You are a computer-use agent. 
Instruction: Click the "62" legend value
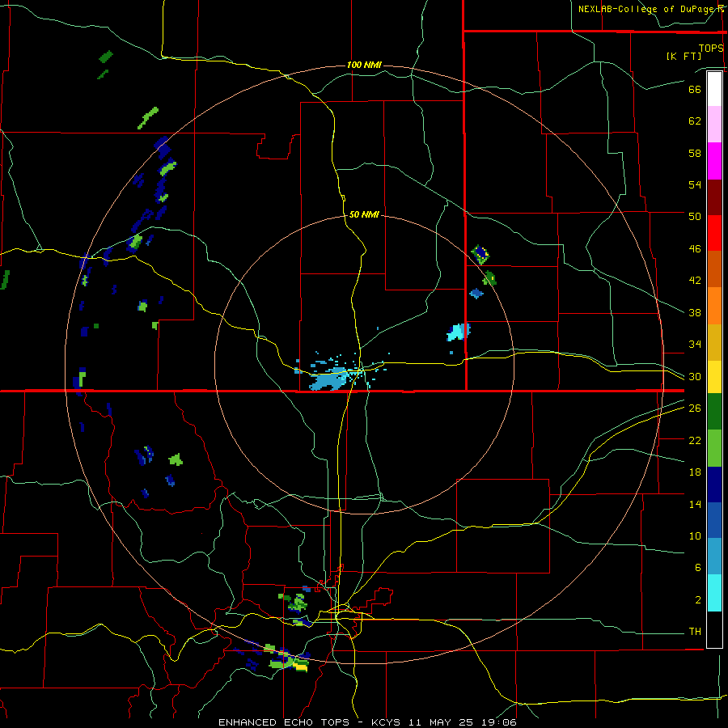695,121
